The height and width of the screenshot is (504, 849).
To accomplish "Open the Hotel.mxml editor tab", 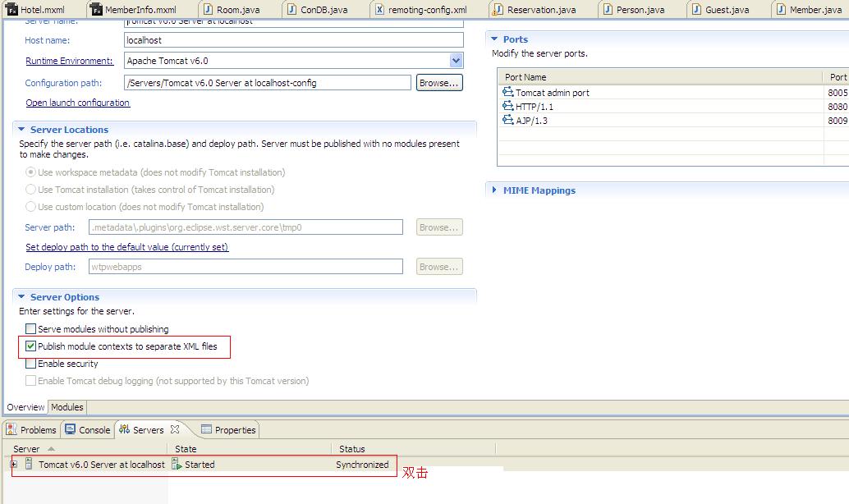I will [36, 10].
